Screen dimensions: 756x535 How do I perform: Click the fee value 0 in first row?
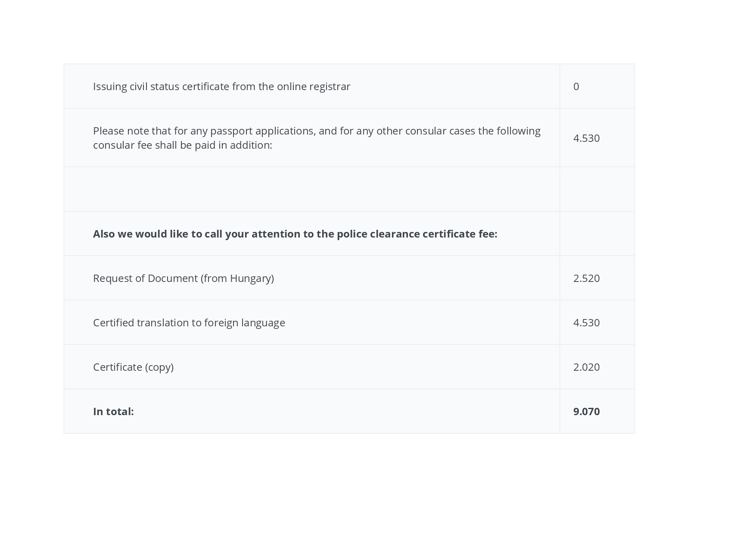[576, 86]
